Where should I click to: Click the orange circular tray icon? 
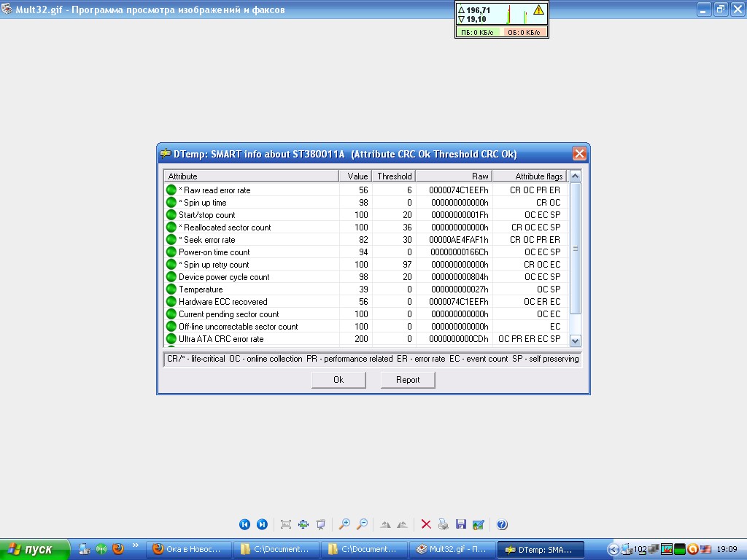click(693, 550)
